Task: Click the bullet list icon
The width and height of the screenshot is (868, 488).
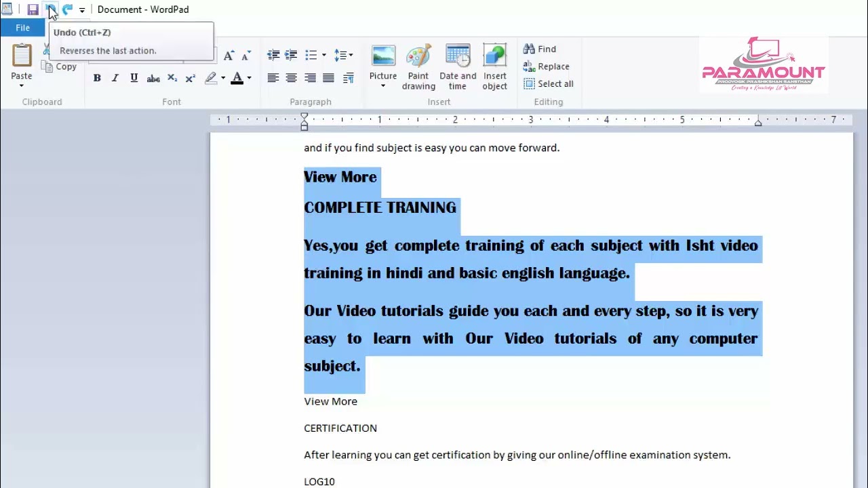Action: tap(311, 55)
